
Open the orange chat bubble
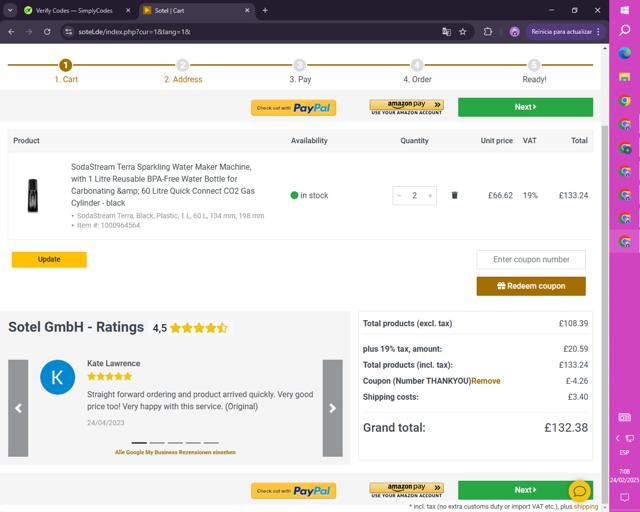pyautogui.click(x=580, y=491)
